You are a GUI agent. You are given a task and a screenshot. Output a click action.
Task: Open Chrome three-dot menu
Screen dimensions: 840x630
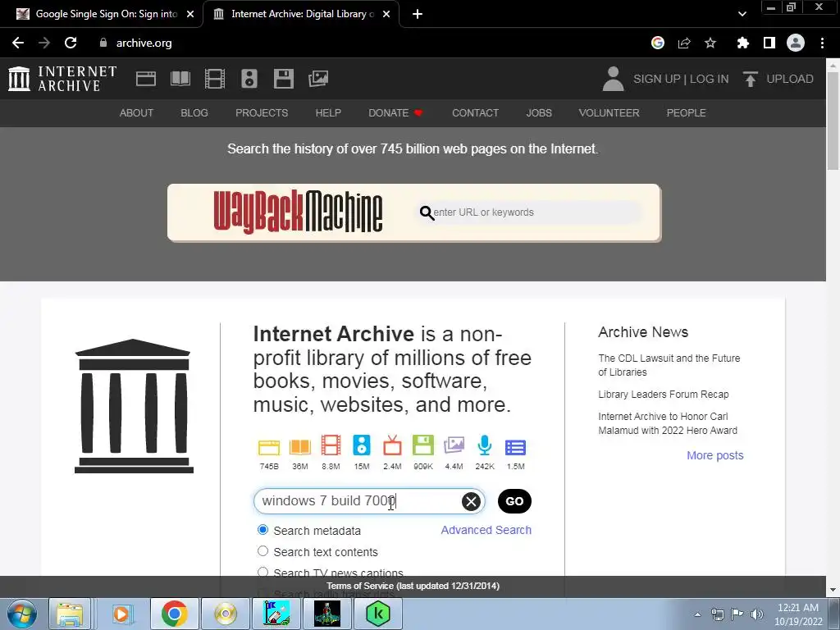pyautogui.click(x=822, y=43)
